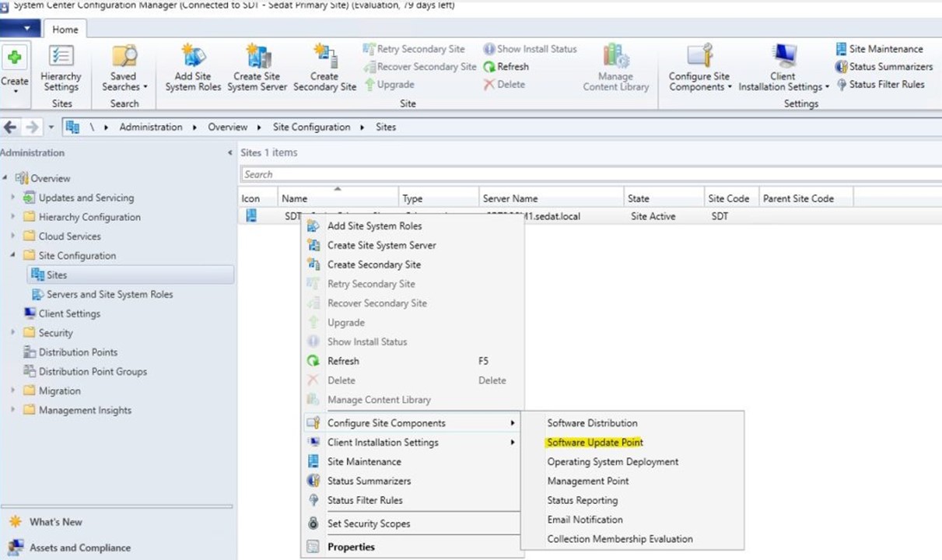
Task: Select the Home ribbon tab
Action: coord(65,30)
